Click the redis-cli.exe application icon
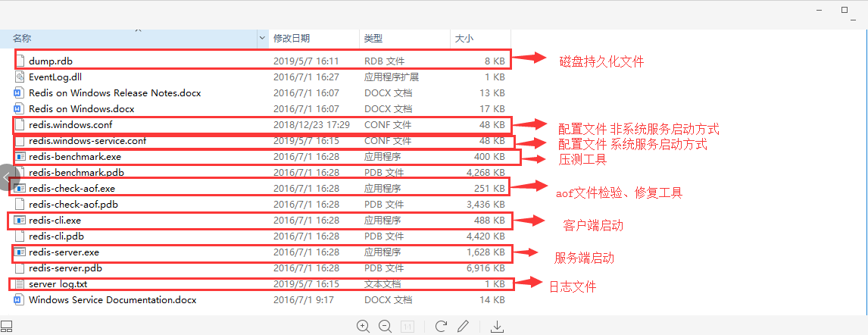 coord(20,221)
